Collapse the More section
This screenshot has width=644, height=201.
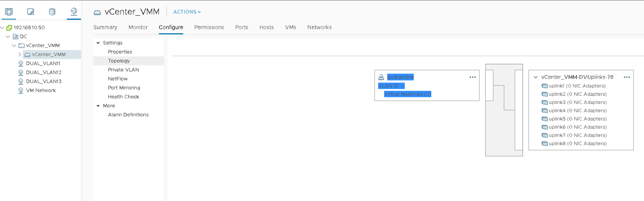pos(98,106)
